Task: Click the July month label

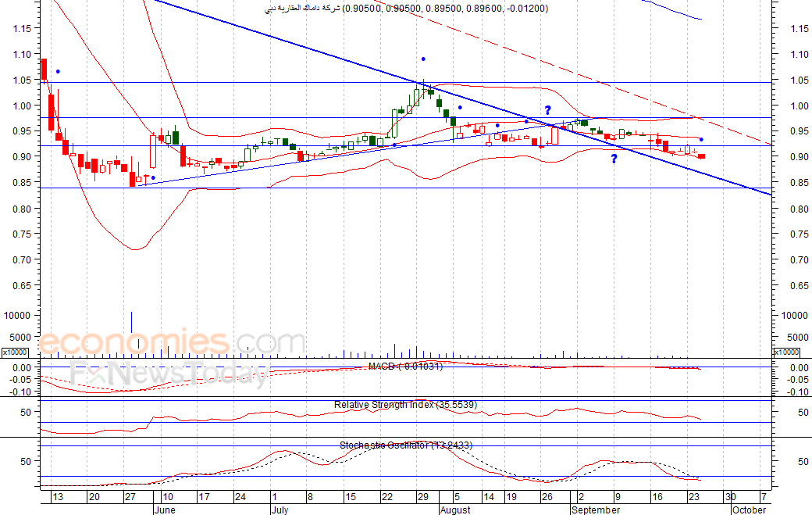Action: (x=280, y=510)
